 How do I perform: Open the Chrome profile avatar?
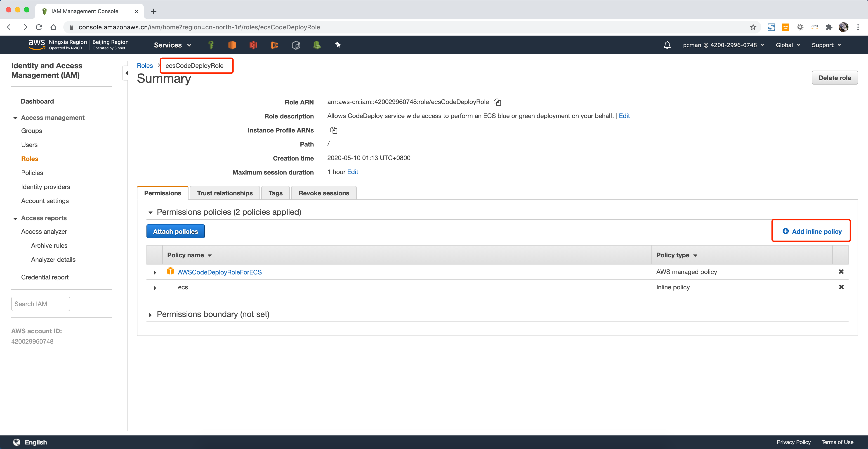[x=843, y=27]
